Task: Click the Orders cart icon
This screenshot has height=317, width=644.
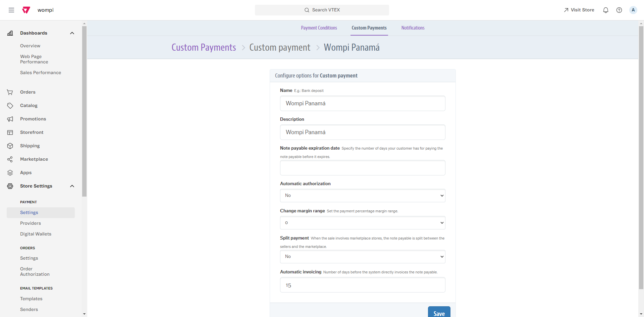Action: click(10, 92)
